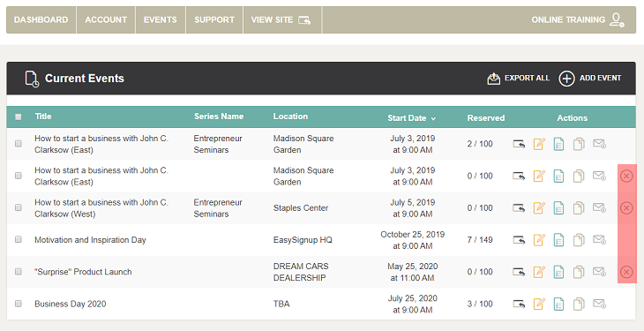Viewport: 644px width, 331px height.
Task: Delete the "Surprise" Product Launch event
Action: [626, 272]
